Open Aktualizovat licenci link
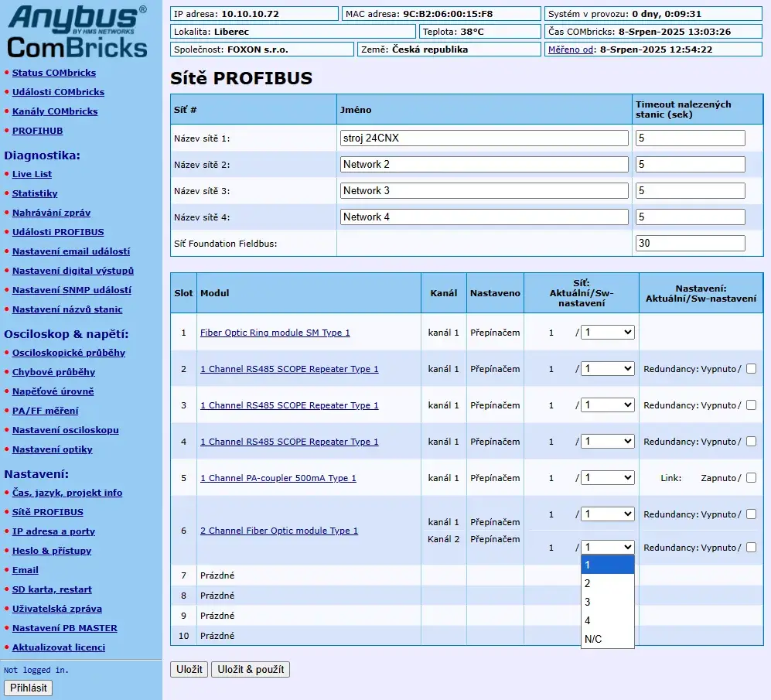The width and height of the screenshot is (771, 700). click(59, 647)
